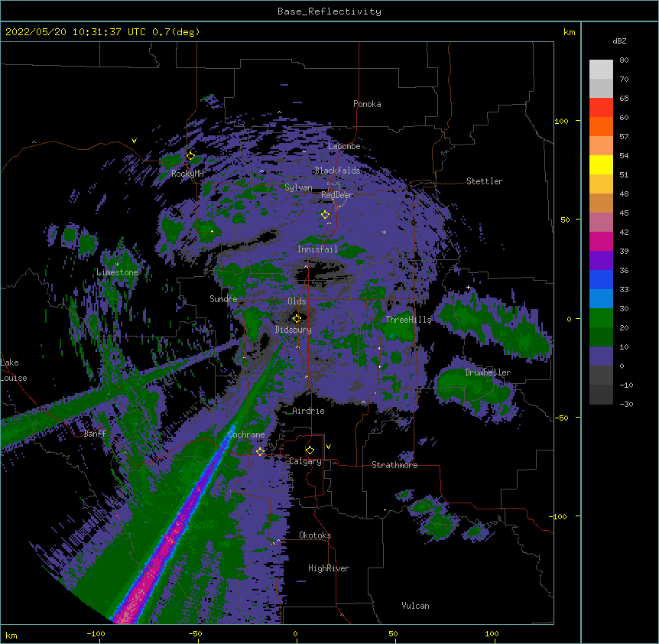
Task: Click the Cochrane city label
Action: (246, 434)
